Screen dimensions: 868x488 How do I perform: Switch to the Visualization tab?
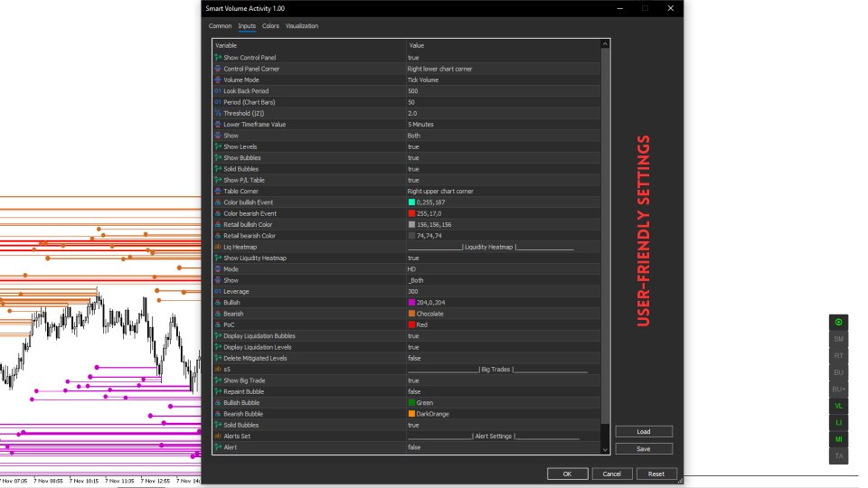[302, 26]
